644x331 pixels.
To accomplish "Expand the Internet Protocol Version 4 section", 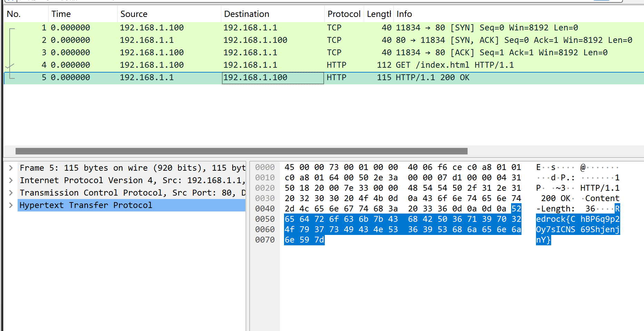I will (x=11, y=180).
